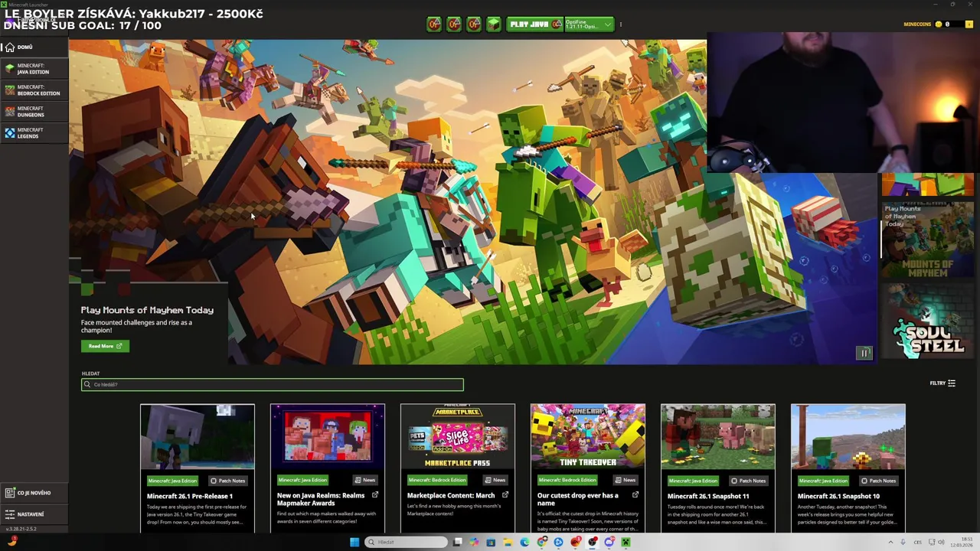Open Minecraft 26.1 Snapshot 10 article
The height and width of the screenshot is (551, 980).
coord(838,496)
